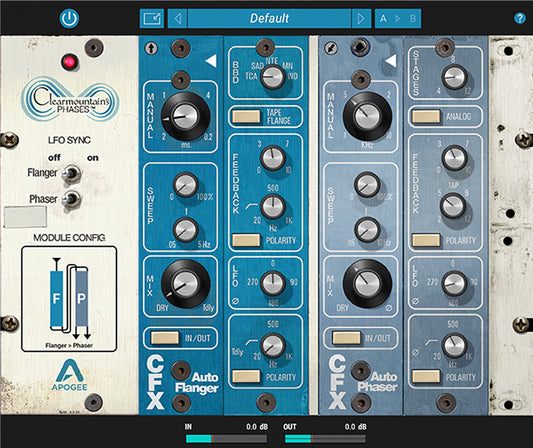533x448 pixels.
Task: Click the preset save window icon
Action: click(x=152, y=18)
